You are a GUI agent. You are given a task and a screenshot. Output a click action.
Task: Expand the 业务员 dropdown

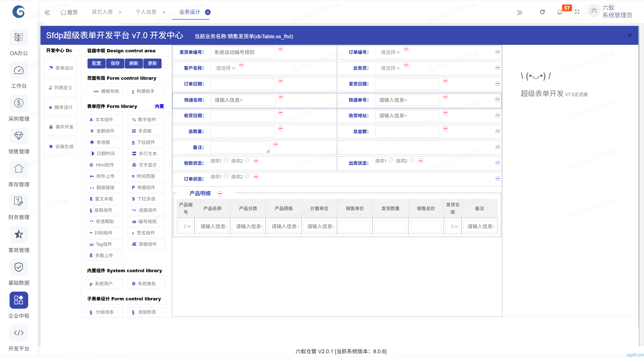(388, 68)
